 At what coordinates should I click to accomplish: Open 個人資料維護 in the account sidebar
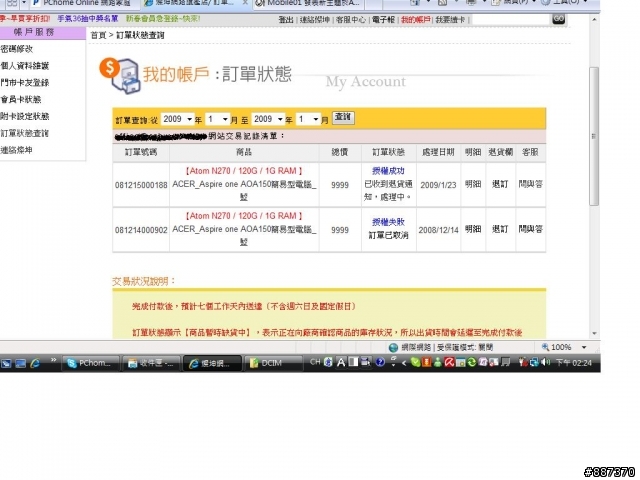point(24,66)
